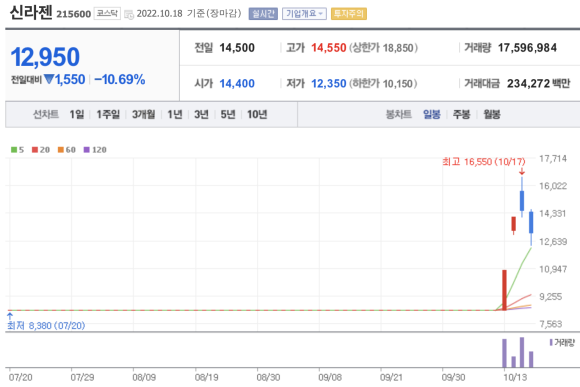
Task: Click the 코스닥 market label
Action: click(x=107, y=13)
